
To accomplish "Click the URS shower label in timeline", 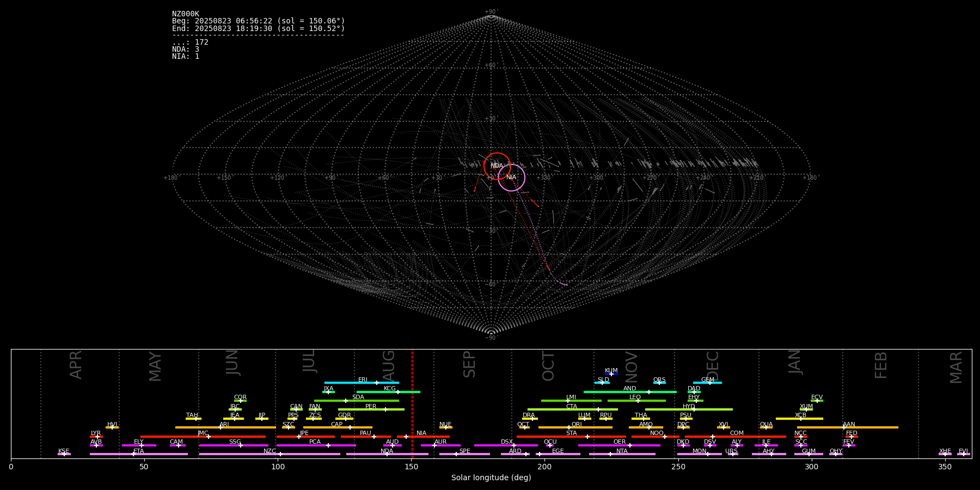I will point(732,451).
